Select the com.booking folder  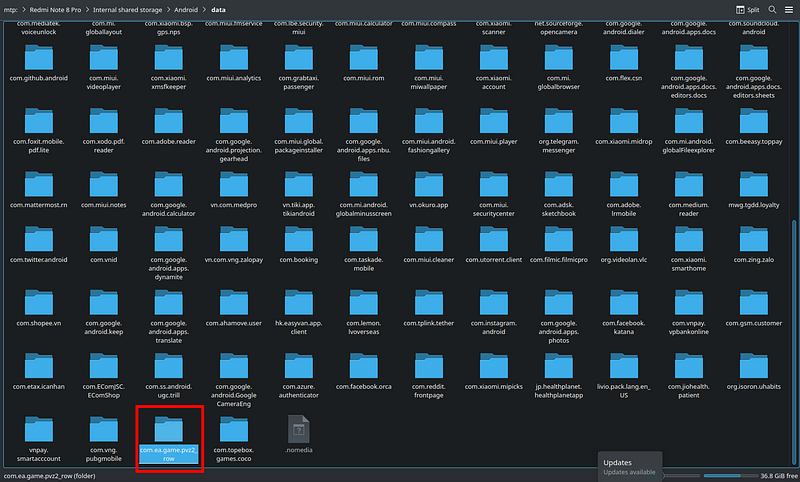point(298,245)
